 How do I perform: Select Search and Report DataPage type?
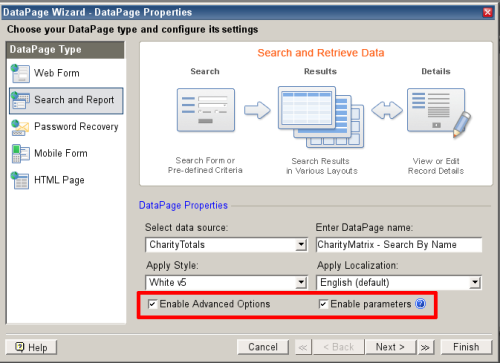pyautogui.click(x=66, y=101)
